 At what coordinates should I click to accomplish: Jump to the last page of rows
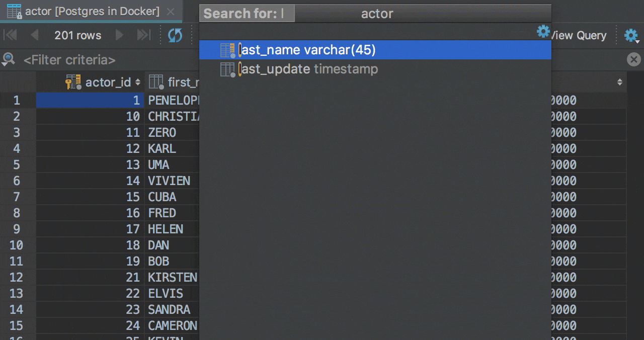(144, 35)
